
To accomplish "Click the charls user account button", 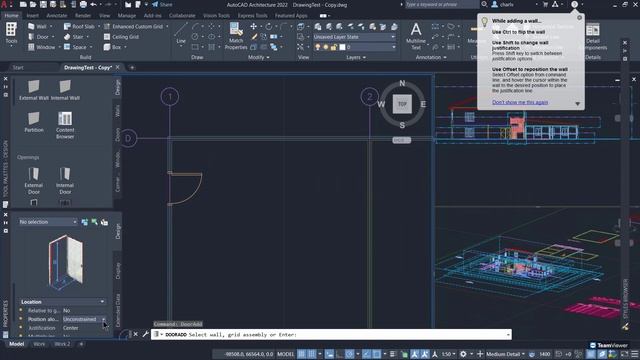I will pos(503,4).
